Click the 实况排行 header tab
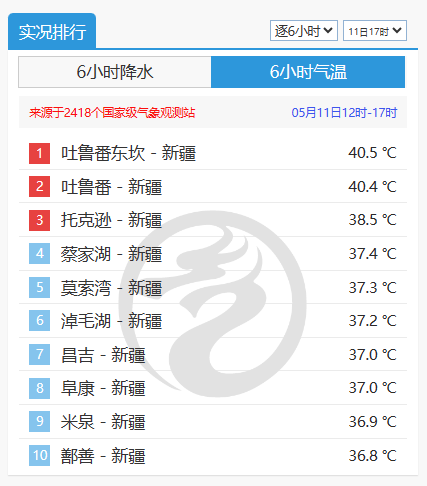The image size is (427, 486). tap(52, 31)
